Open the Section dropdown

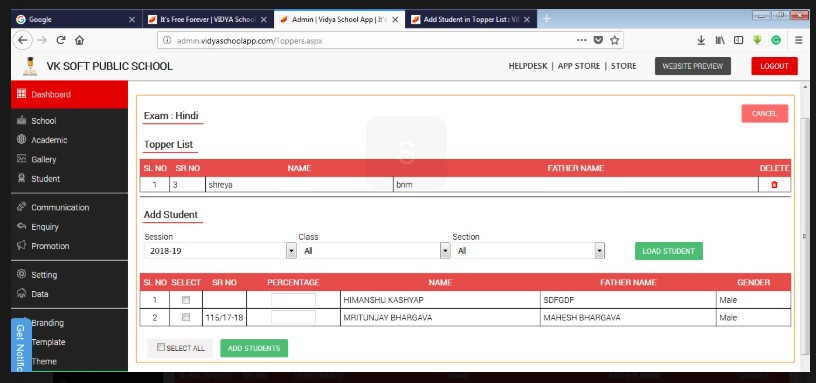point(528,251)
